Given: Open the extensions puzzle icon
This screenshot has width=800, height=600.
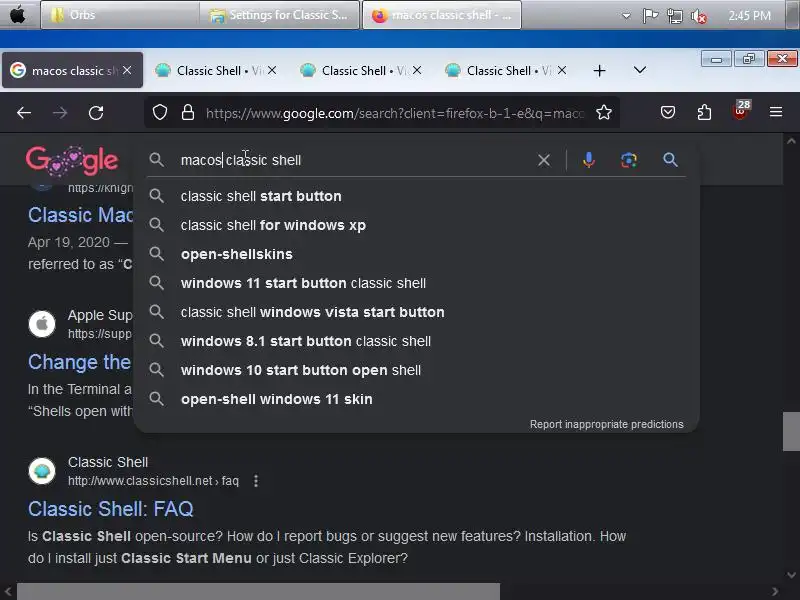Looking at the screenshot, I should click(x=704, y=112).
